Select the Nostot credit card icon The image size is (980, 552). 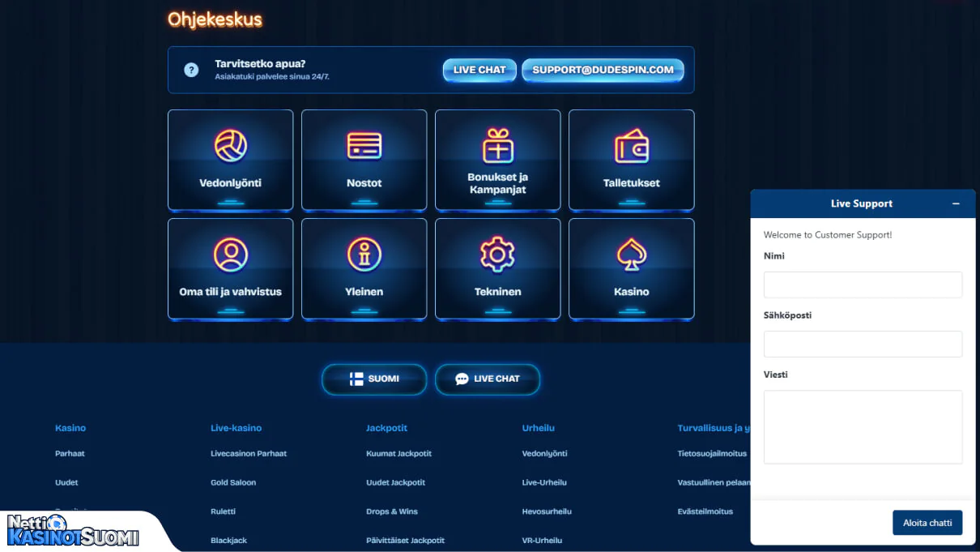[x=364, y=147]
